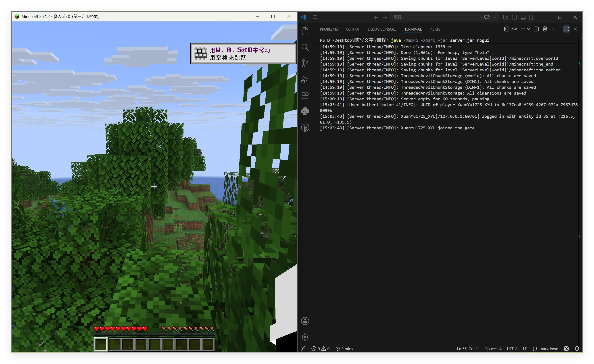Screen dimensions: 594x364
Task: Open the UTF-8 encoding picker
Action: (512, 348)
